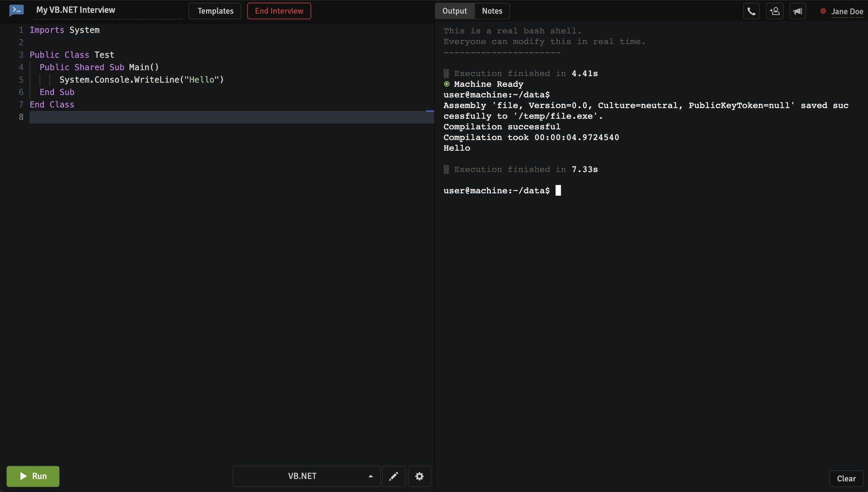
Task: Select the Output tab
Action: [455, 11]
